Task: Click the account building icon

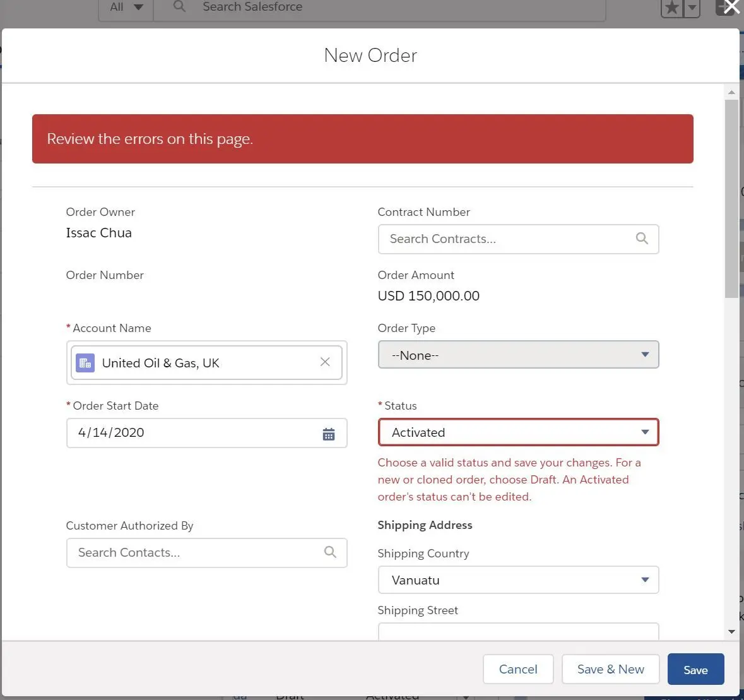Action: (85, 363)
